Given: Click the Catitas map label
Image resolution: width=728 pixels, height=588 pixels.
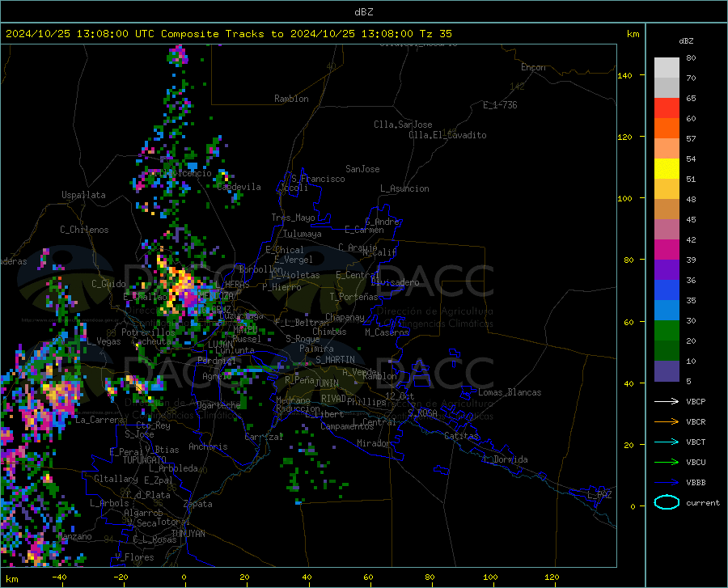Looking at the screenshot, I should tap(461, 436).
